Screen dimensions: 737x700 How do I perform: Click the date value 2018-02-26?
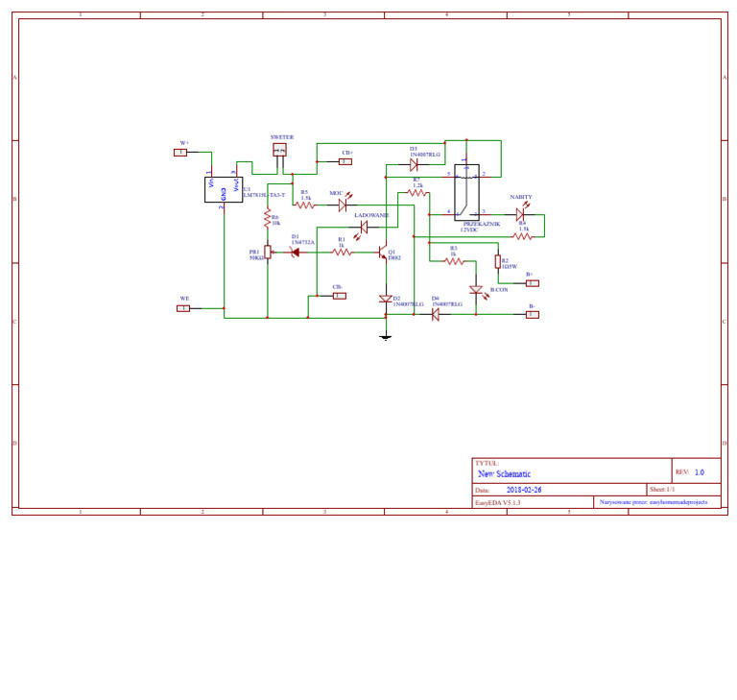pyautogui.click(x=524, y=490)
